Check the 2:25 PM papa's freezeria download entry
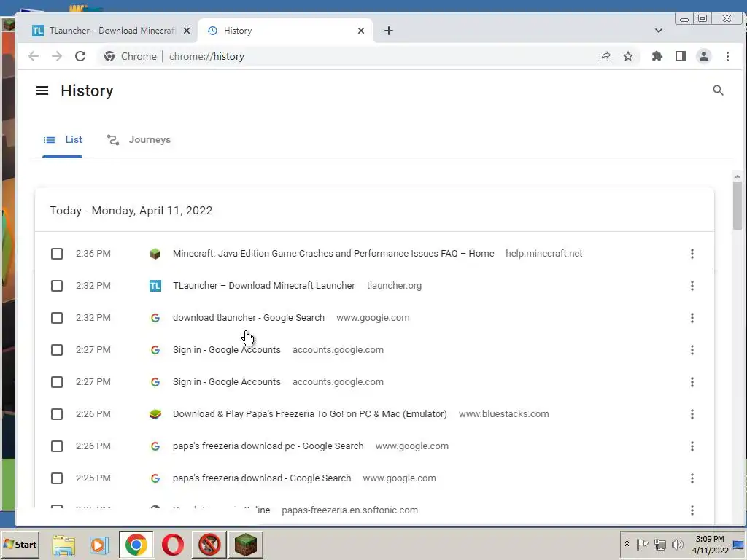 click(57, 478)
